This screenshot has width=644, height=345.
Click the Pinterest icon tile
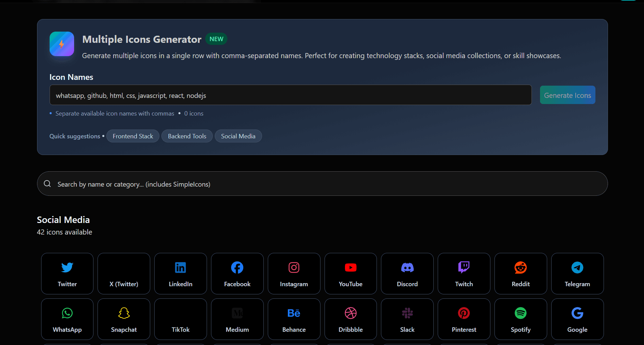(x=464, y=319)
